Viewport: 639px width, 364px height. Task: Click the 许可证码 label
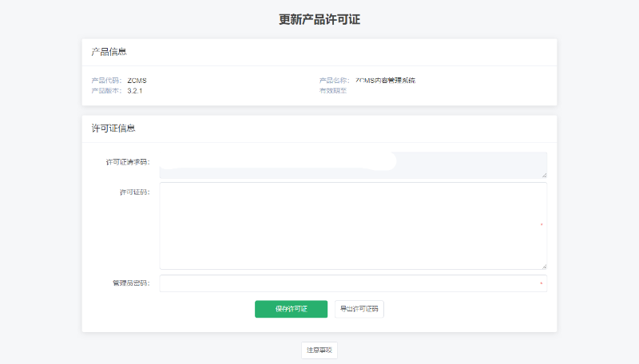[135, 192]
